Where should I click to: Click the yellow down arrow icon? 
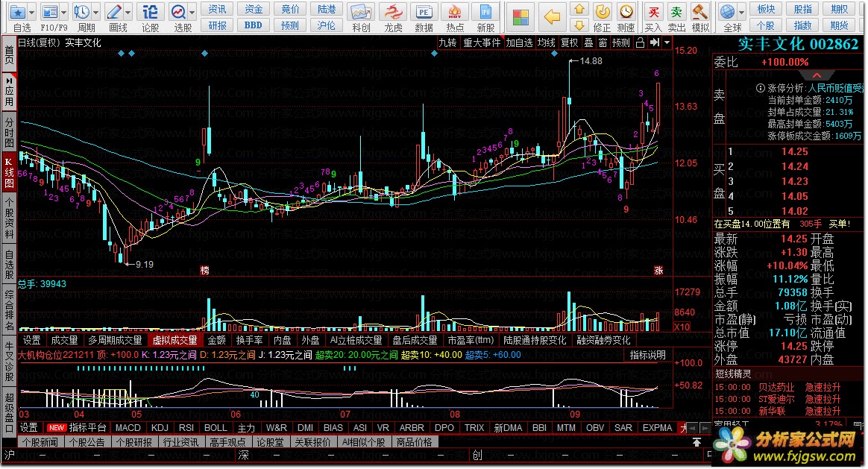pyautogui.click(x=579, y=25)
